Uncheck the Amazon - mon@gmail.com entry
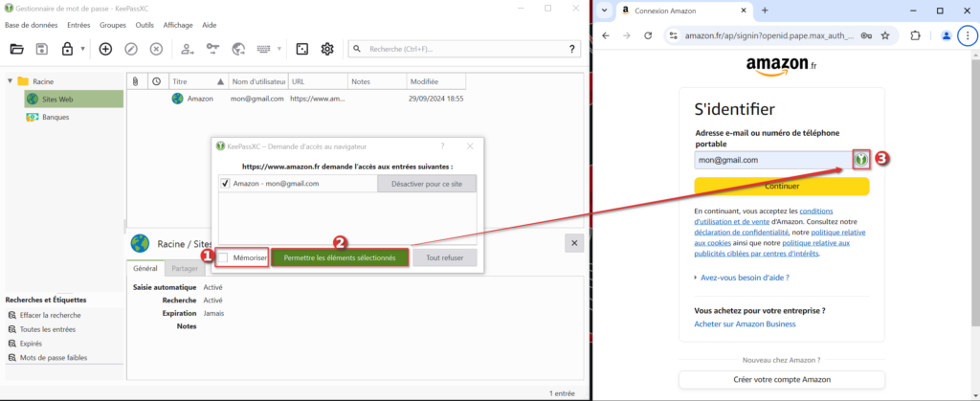Viewport: 980px width, 401px height. tap(225, 184)
